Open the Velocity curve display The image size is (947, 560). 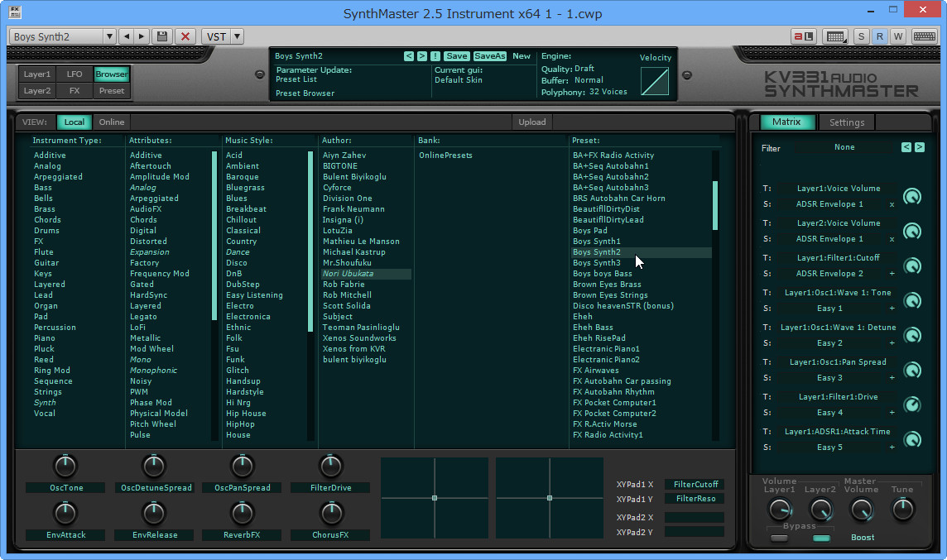(655, 81)
